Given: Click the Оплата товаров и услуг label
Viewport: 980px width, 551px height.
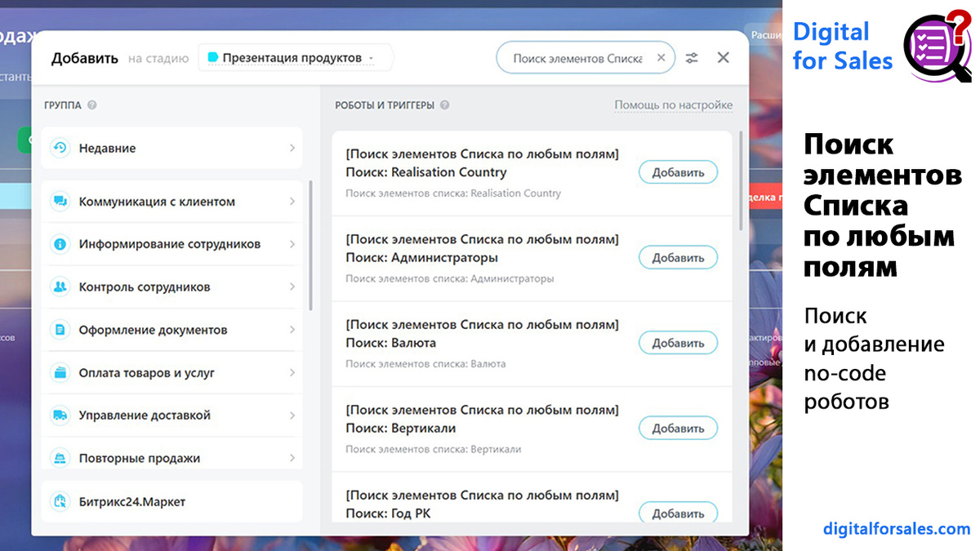Looking at the screenshot, I should pos(147,372).
